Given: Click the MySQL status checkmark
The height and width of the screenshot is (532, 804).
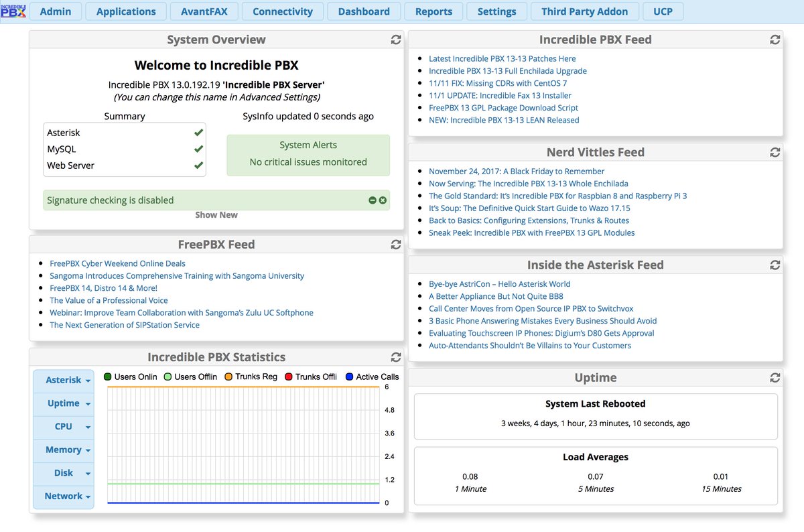Looking at the screenshot, I should coord(198,149).
